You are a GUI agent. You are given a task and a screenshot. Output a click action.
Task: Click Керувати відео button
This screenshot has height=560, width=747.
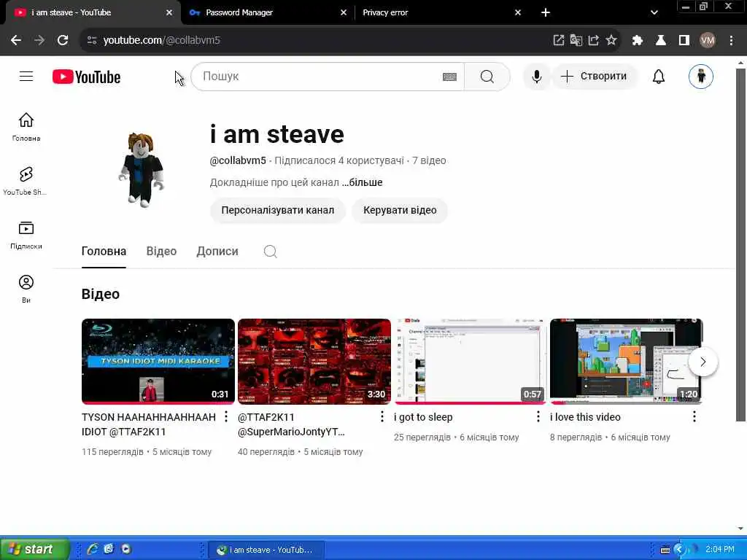400,210
